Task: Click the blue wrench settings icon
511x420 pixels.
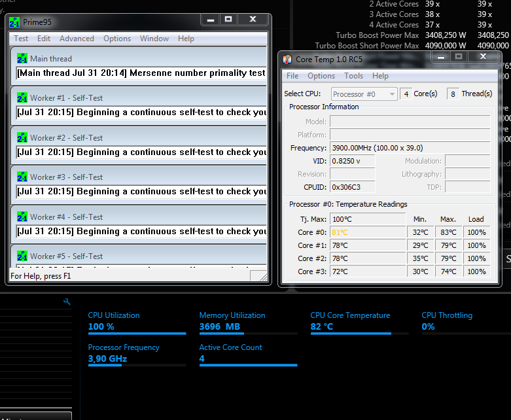Action: click(67, 302)
